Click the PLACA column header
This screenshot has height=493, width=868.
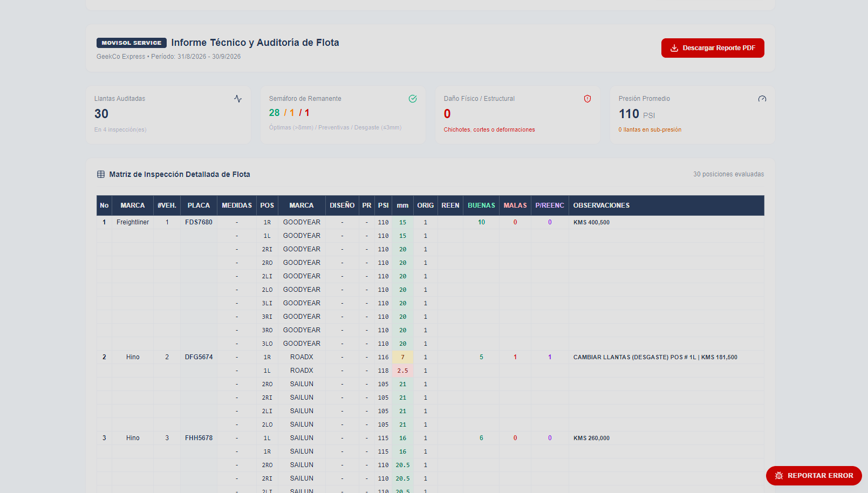click(199, 206)
